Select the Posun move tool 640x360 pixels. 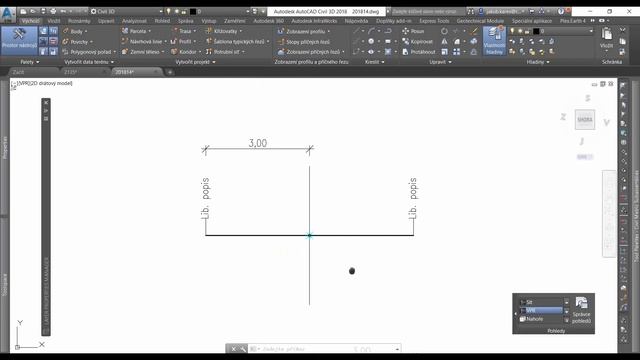pyautogui.click(x=413, y=31)
